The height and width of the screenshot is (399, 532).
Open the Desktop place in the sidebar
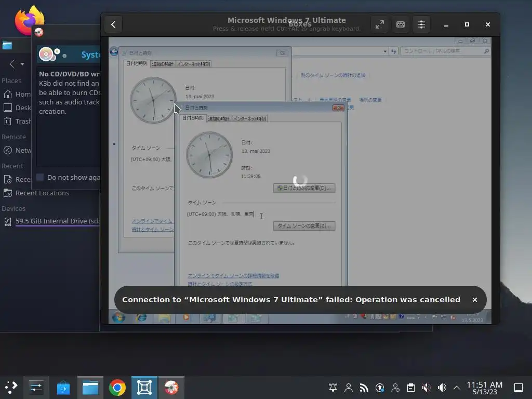click(17, 108)
